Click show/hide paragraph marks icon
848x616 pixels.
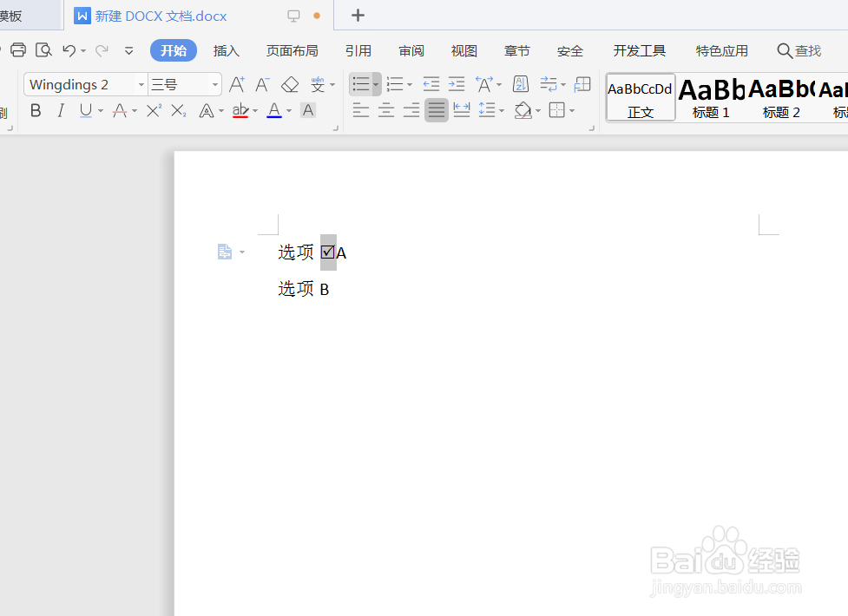[x=549, y=84]
